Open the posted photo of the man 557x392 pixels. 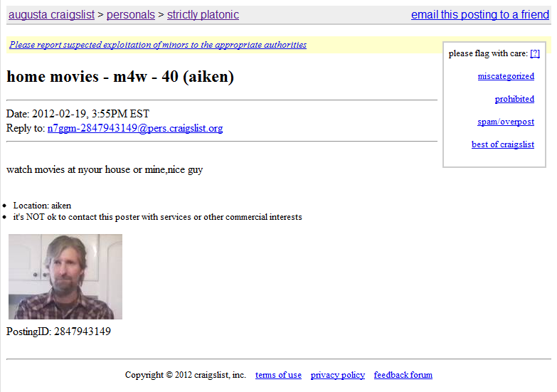pos(65,277)
